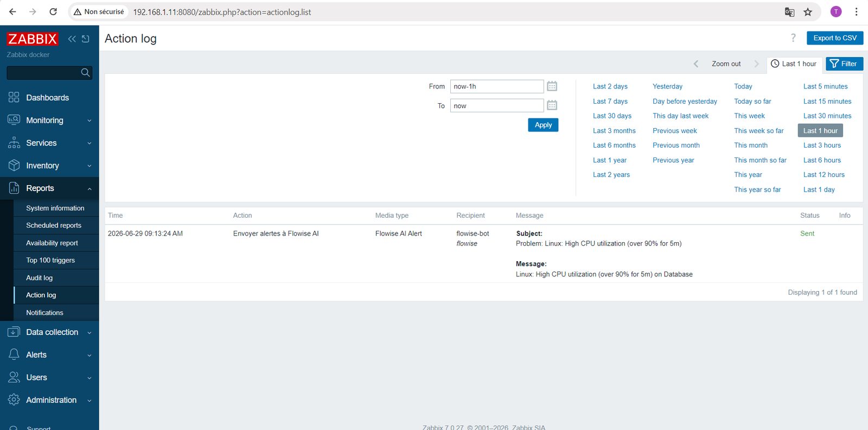Click the Zoom out button
The width and height of the screenshot is (868, 430).
[726, 64]
